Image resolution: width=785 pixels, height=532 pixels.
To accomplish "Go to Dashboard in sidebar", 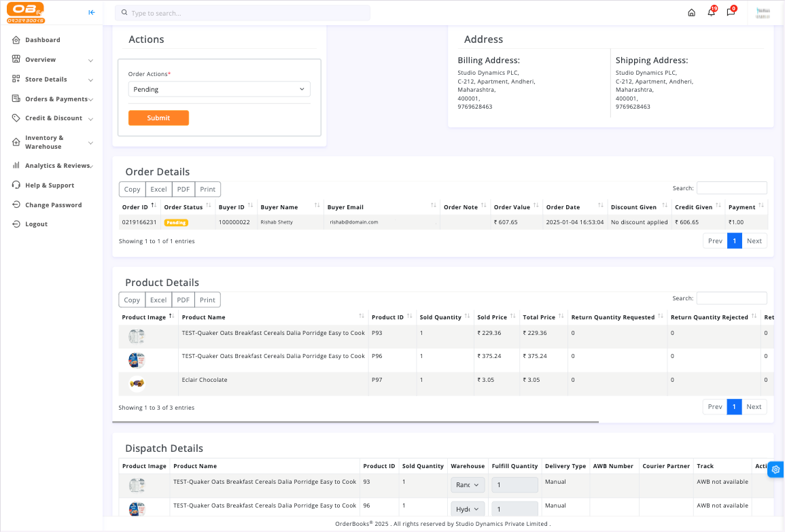I will 42,40.
